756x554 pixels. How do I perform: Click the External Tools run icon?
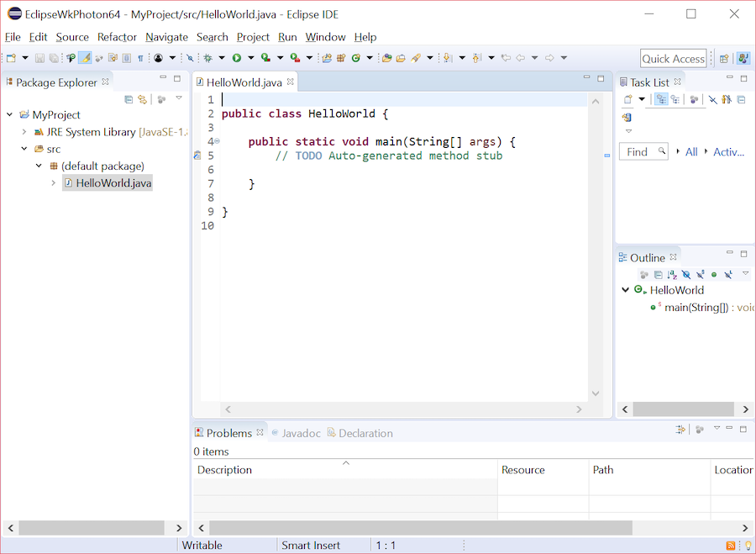(x=295, y=58)
